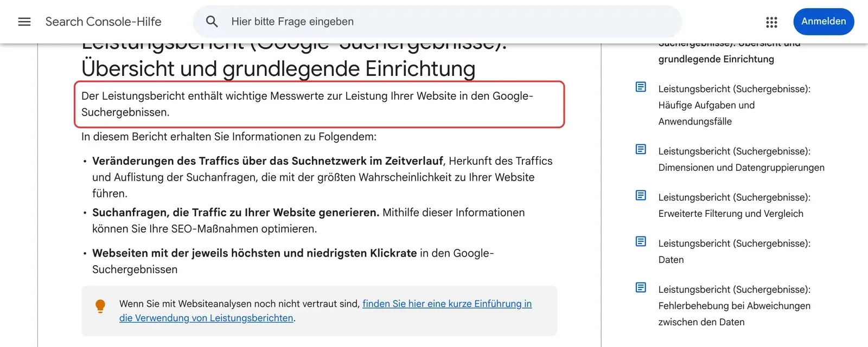The height and width of the screenshot is (347, 868).
Task: Click paragraph 'Der Leistungsbericht enthält wichtige Messwerte'
Action: click(x=307, y=104)
